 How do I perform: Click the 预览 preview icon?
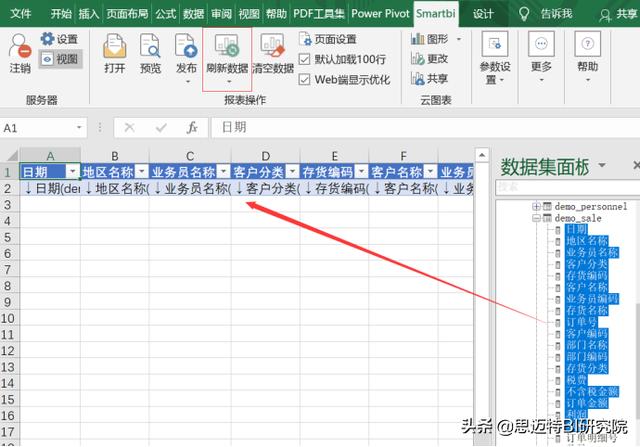click(x=150, y=46)
